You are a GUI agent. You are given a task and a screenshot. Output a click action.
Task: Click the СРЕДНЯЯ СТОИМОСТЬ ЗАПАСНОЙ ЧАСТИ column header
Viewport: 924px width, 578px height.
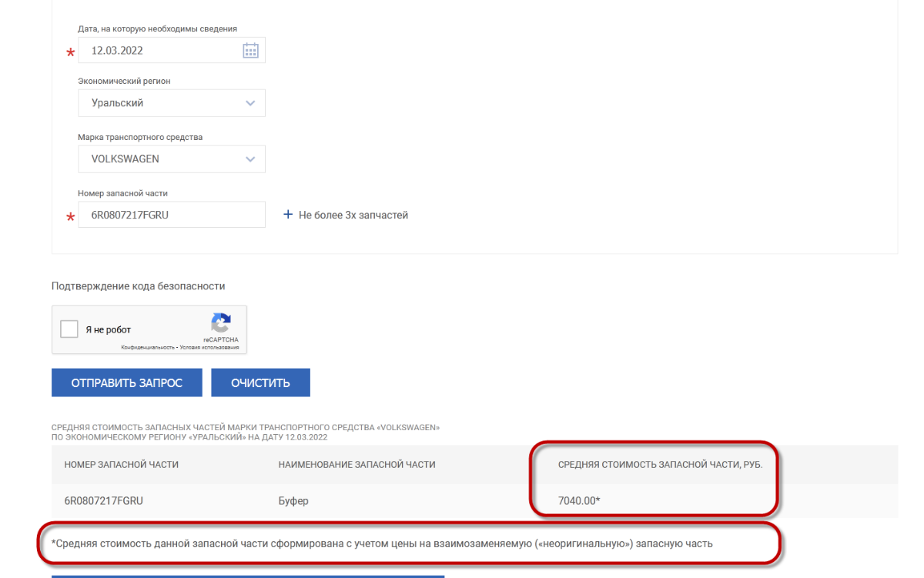pyautogui.click(x=660, y=465)
